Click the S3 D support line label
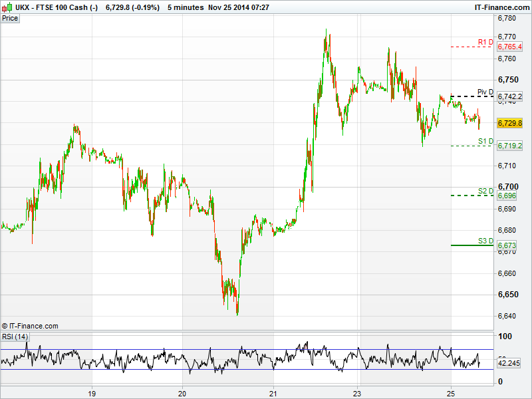 click(485, 241)
